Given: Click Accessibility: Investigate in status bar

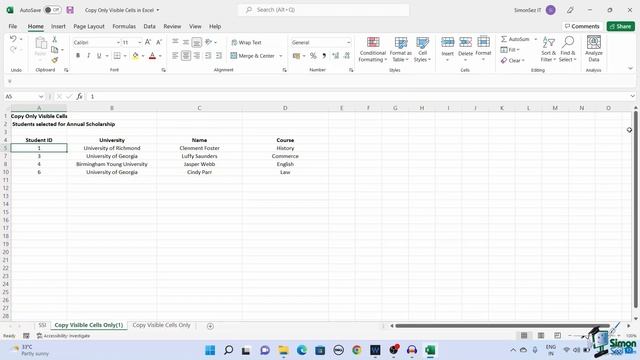Looking at the screenshot, I should [63, 336].
